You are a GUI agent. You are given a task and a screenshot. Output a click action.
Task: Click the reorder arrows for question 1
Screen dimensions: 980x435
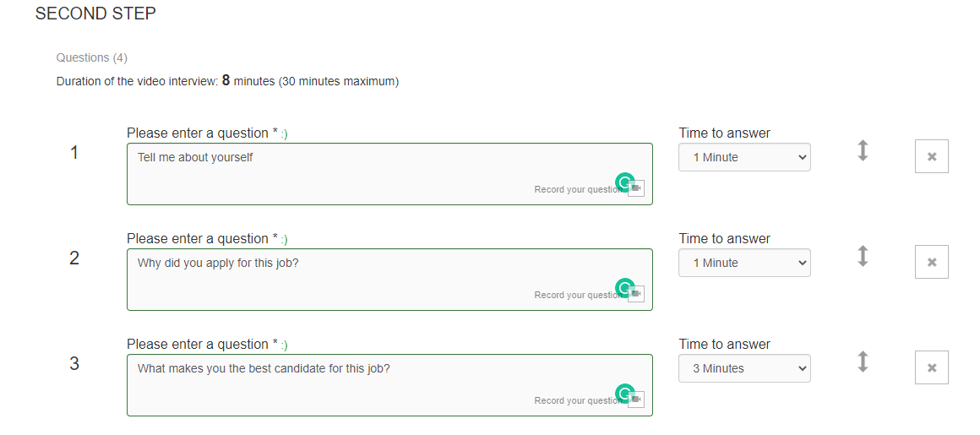[x=863, y=150]
